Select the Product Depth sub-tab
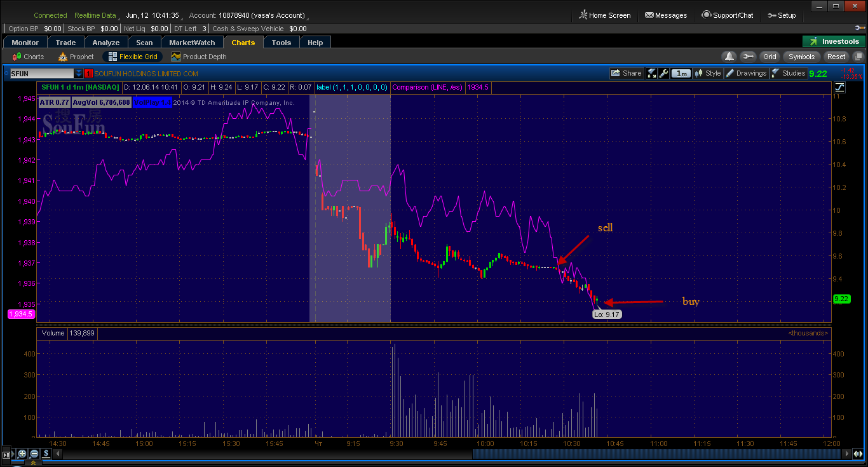 [x=198, y=57]
